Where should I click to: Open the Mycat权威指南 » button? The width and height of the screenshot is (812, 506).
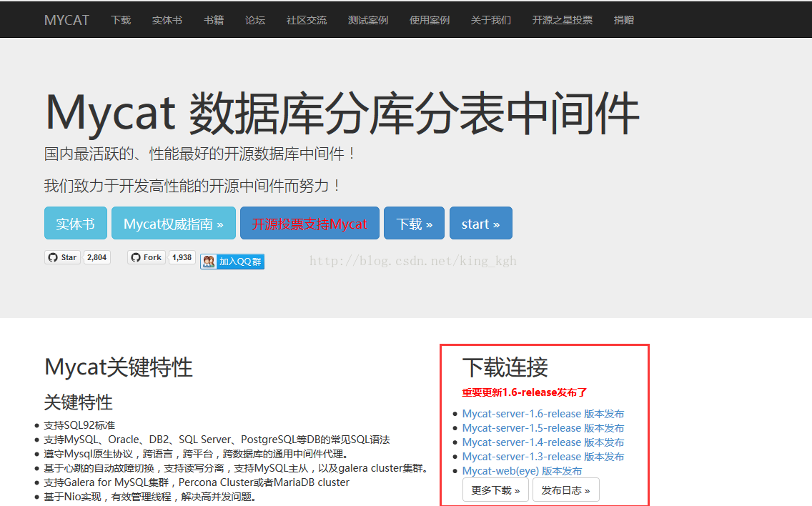[174, 223]
